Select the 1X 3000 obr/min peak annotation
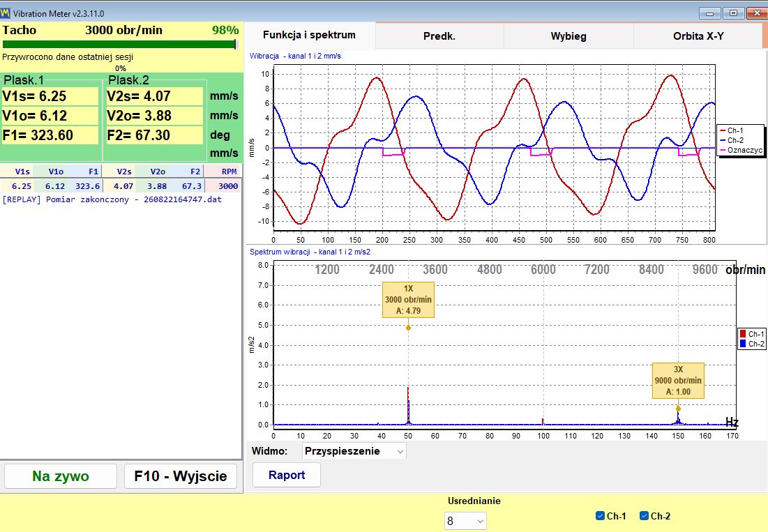The image size is (768, 532). pos(408,300)
